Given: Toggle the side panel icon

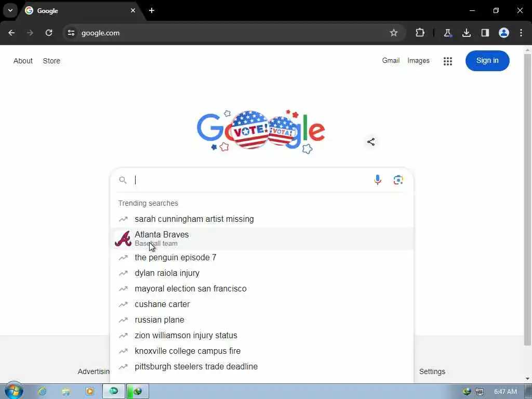Looking at the screenshot, I should (x=485, y=33).
